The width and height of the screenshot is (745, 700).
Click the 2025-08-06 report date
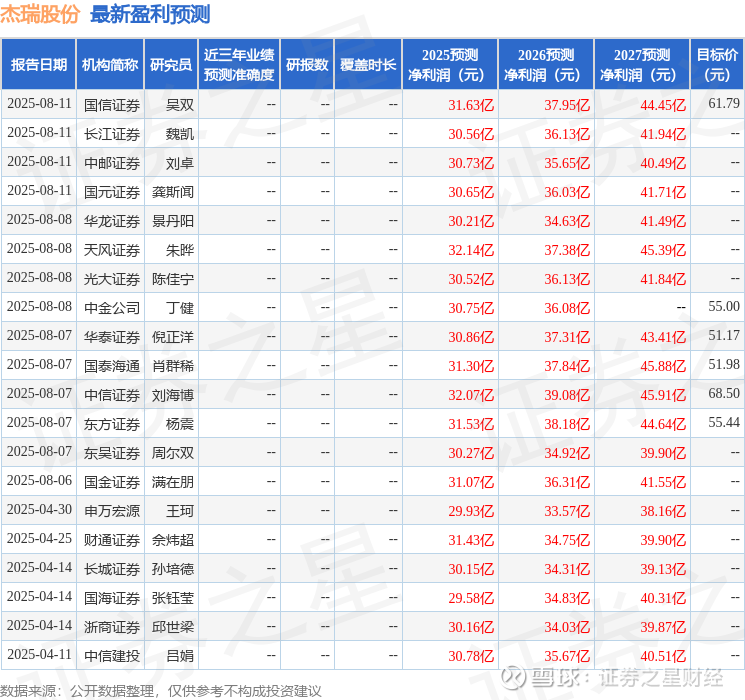tap(39, 480)
